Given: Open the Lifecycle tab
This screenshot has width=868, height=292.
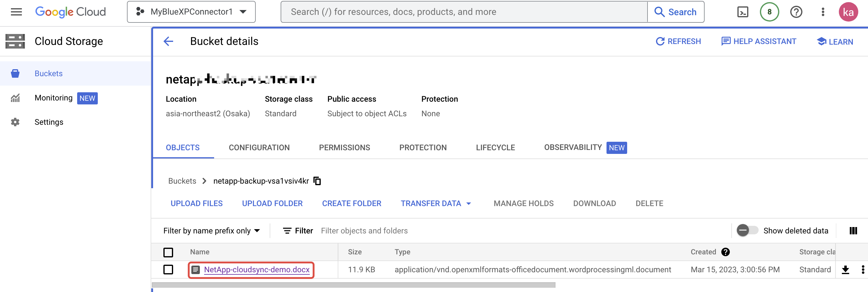Looking at the screenshot, I should tap(495, 148).
